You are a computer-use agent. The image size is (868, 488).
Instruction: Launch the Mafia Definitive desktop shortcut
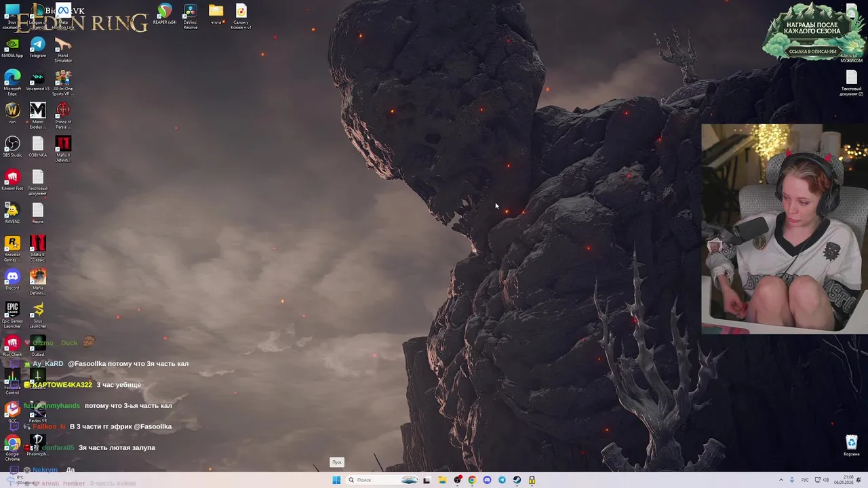[37, 282]
